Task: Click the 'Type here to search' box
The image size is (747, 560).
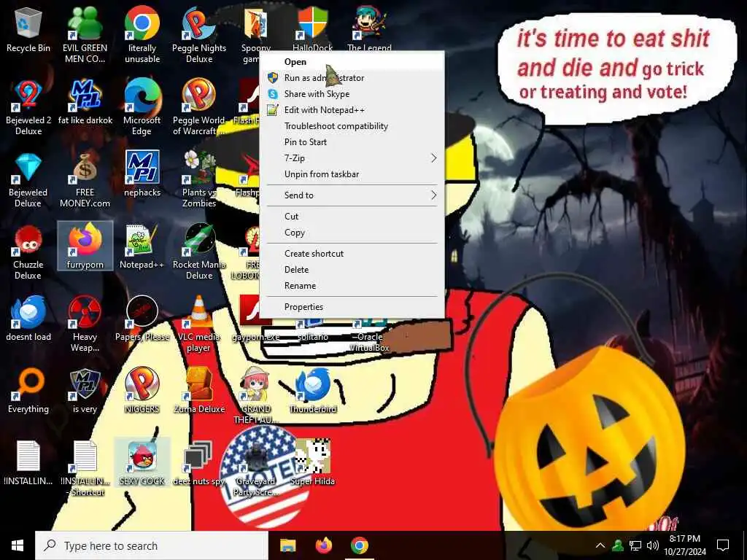Action: (152, 545)
